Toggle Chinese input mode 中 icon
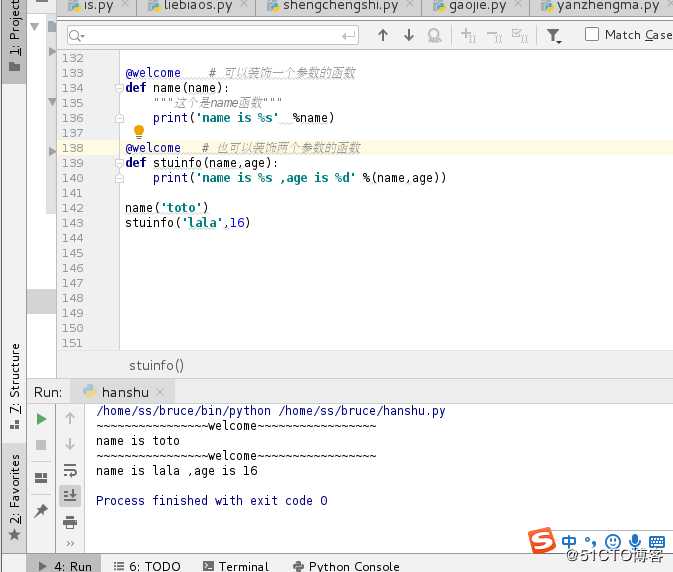This screenshot has width=673, height=572. (x=569, y=542)
